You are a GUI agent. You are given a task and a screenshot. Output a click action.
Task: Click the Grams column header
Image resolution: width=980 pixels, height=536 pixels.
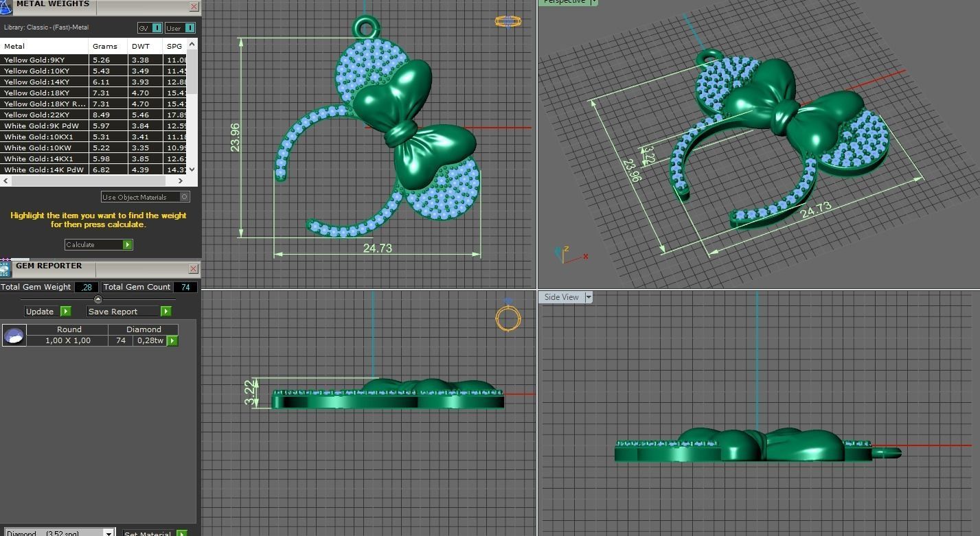[109, 46]
